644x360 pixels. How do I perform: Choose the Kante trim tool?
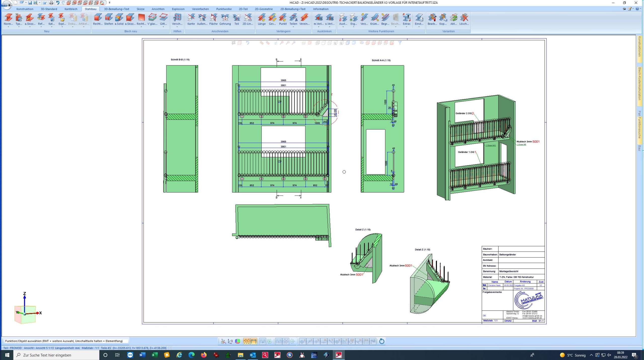pyautogui.click(x=191, y=18)
